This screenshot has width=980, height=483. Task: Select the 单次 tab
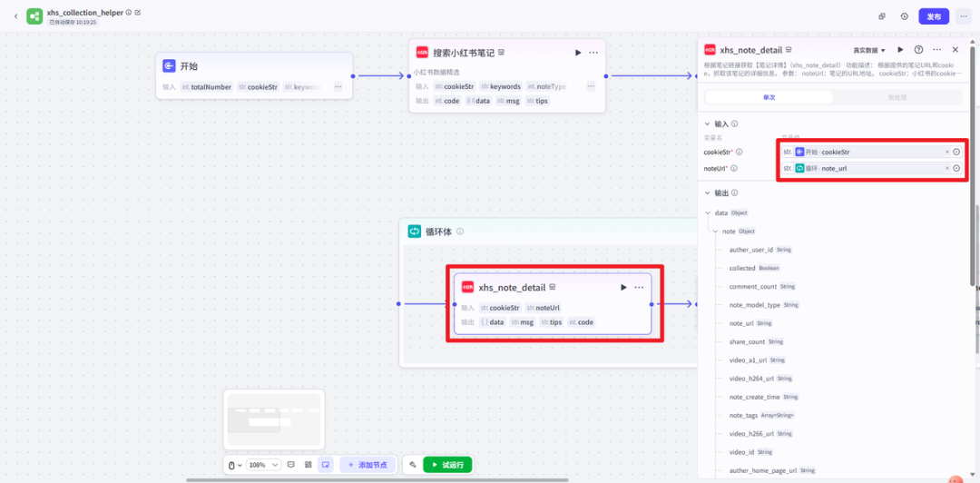pos(769,97)
